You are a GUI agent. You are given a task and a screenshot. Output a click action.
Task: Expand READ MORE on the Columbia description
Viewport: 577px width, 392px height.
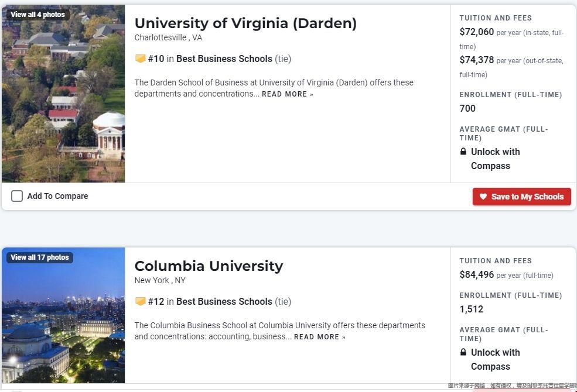point(319,337)
